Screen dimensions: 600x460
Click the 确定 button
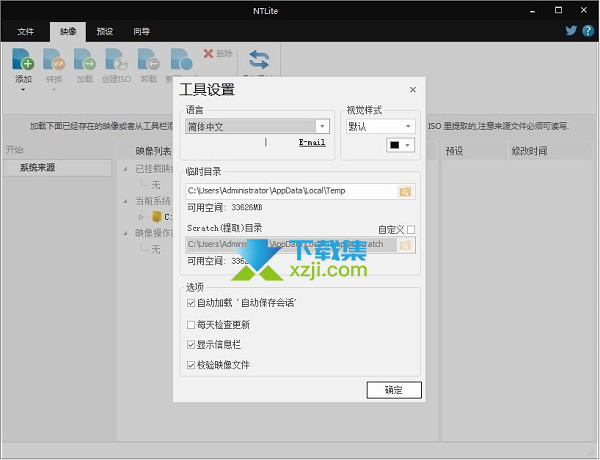(394, 390)
